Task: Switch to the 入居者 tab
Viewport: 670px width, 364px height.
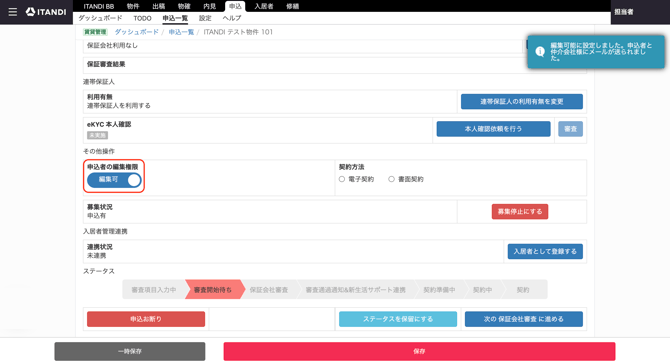Action: click(x=264, y=6)
